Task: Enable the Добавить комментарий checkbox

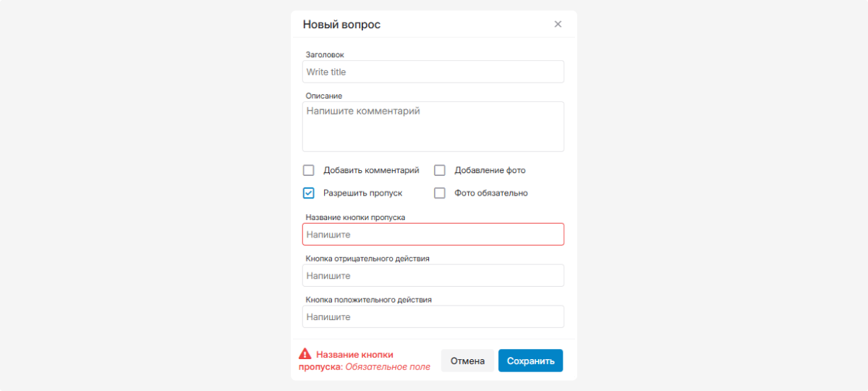Action: click(309, 171)
